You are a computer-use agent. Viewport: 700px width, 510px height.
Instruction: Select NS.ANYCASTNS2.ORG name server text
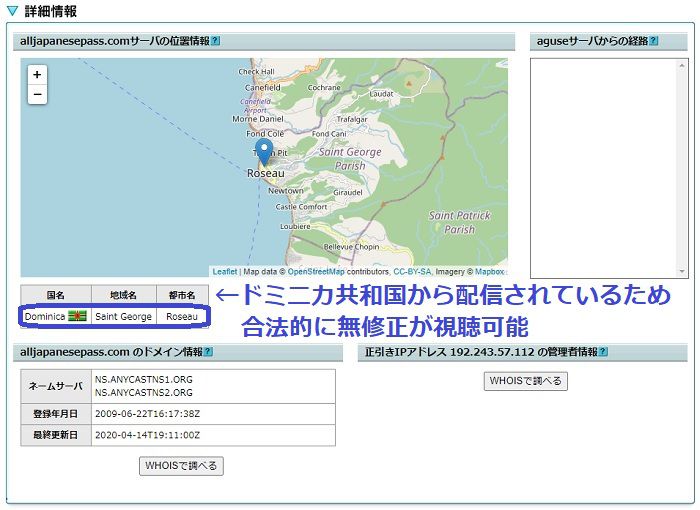pyautogui.click(x=144, y=393)
